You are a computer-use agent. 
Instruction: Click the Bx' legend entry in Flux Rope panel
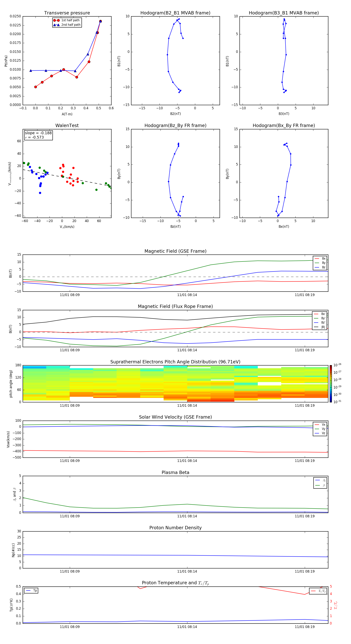click(x=320, y=314)
